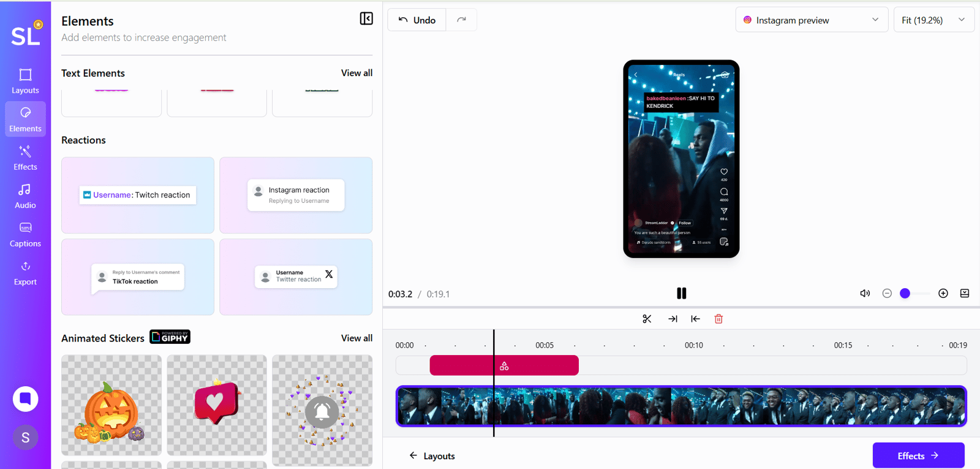Open the chat support bubble
Screen dimensions: 980x469
25,399
